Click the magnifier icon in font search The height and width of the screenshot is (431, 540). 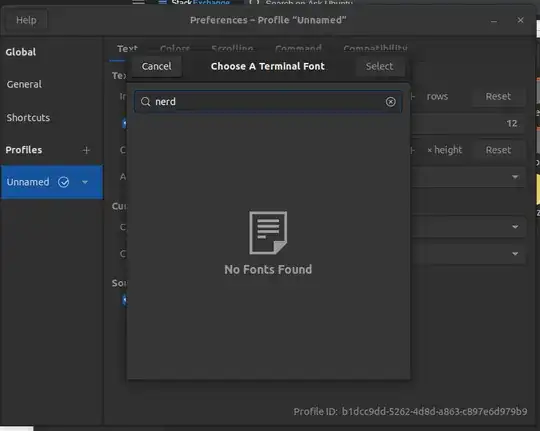(145, 102)
